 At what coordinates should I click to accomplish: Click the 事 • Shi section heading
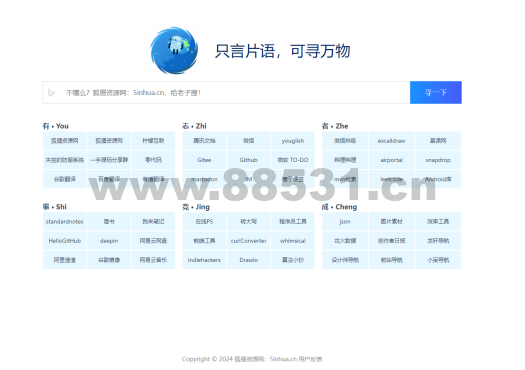coord(55,207)
